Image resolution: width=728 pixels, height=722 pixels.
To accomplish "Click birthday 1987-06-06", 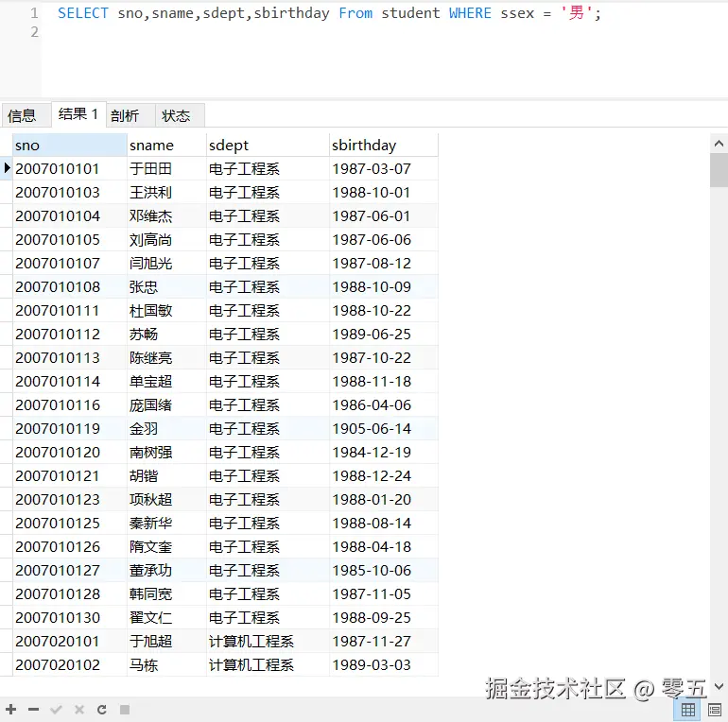I will pyautogui.click(x=384, y=239).
